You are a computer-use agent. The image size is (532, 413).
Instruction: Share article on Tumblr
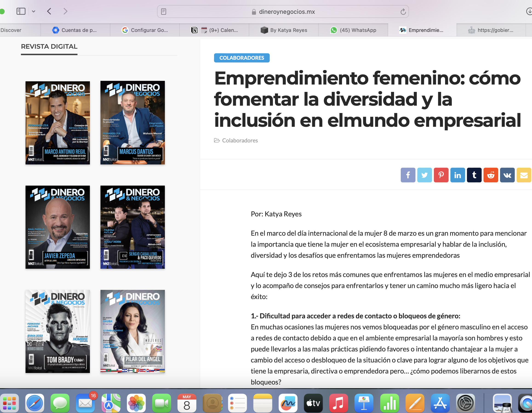pos(474,175)
